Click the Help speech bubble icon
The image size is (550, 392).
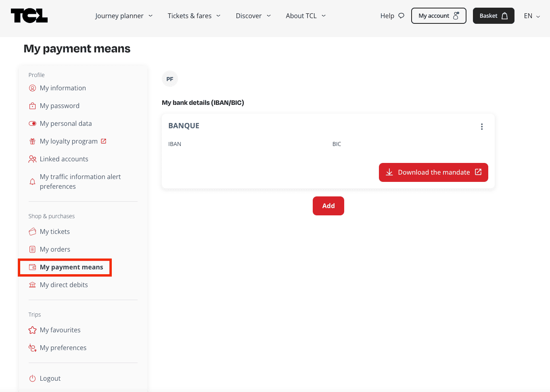click(x=401, y=16)
